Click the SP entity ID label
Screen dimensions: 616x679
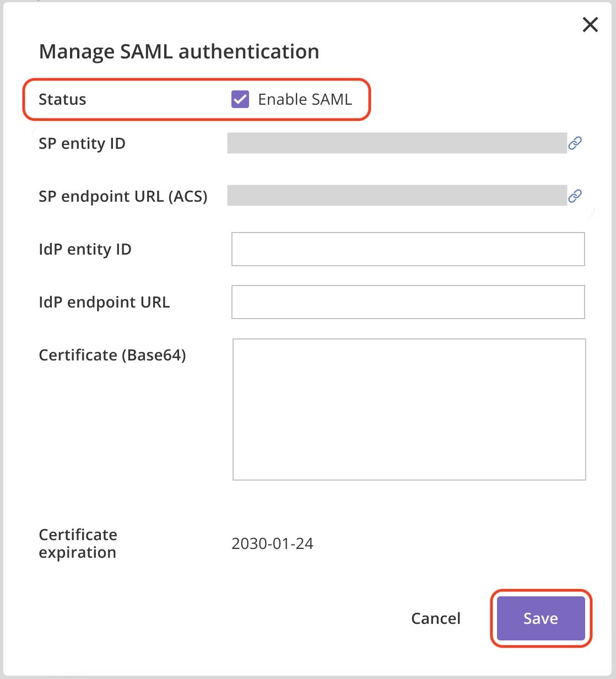click(82, 144)
